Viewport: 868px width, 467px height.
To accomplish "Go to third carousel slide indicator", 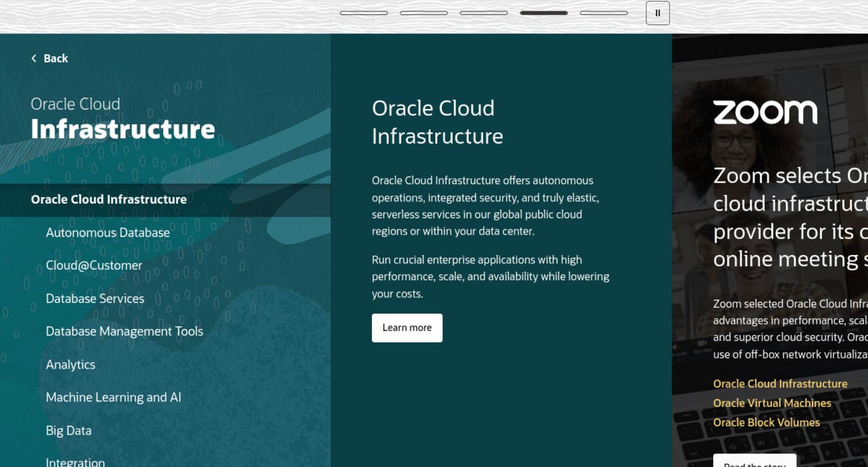I will click(484, 12).
